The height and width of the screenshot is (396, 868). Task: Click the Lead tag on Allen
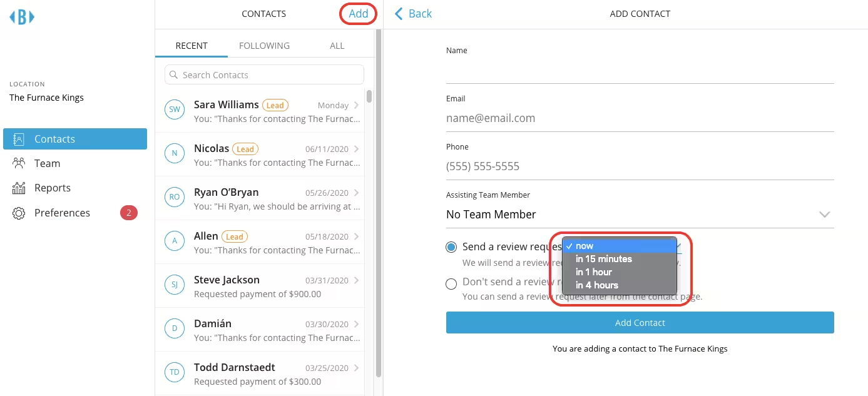click(235, 236)
